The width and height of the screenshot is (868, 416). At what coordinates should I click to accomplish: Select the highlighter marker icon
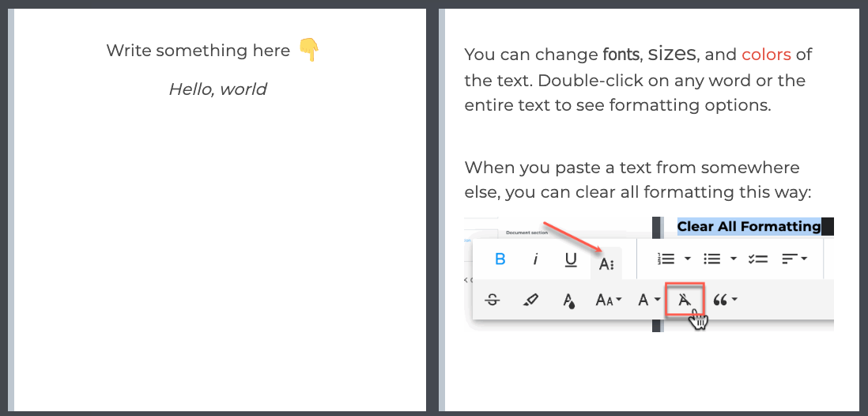click(x=530, y=301)
